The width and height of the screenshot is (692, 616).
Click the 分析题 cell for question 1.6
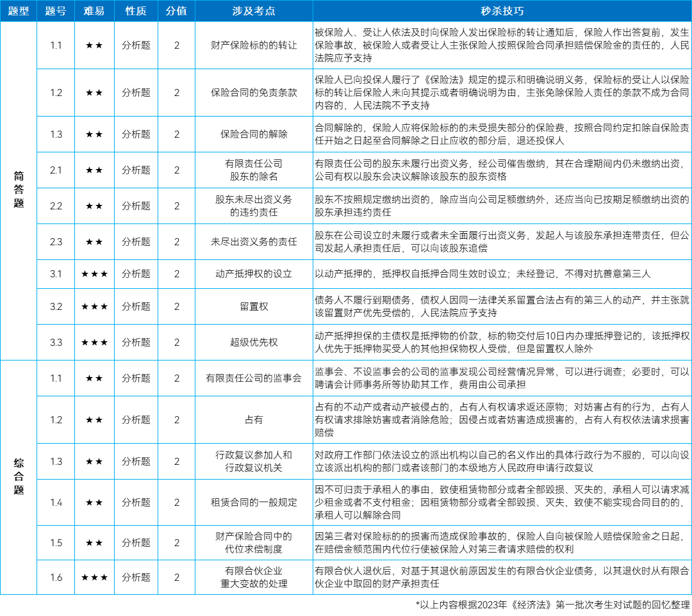[x=136, y=578]
